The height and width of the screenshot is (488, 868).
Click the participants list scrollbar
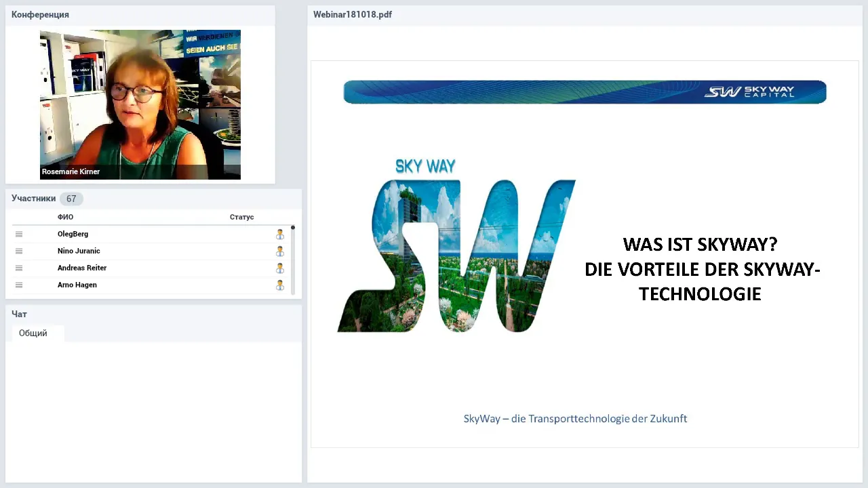[x=293, y=260]
